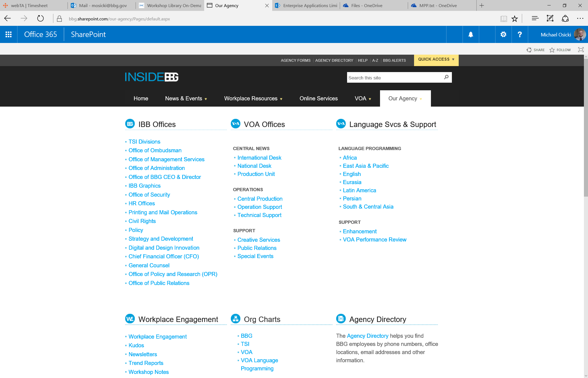
Task: Open SharePoint settings gear
Action: (503, 35)
